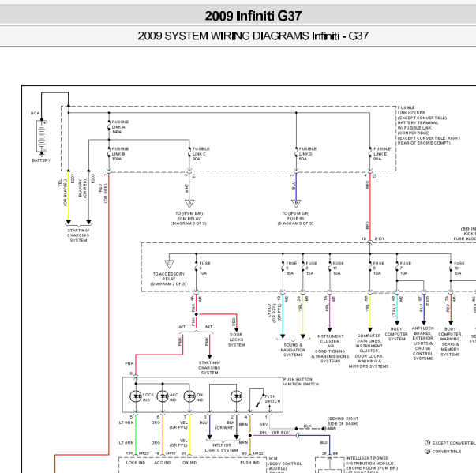
Task: Select the FUSIBLE LINK E label
Action: tap(382, 154)
